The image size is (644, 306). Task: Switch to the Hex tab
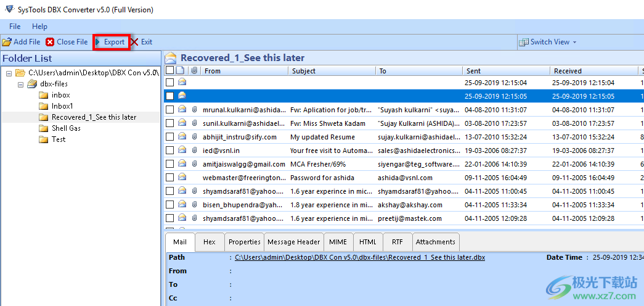[x=210, y=242]
